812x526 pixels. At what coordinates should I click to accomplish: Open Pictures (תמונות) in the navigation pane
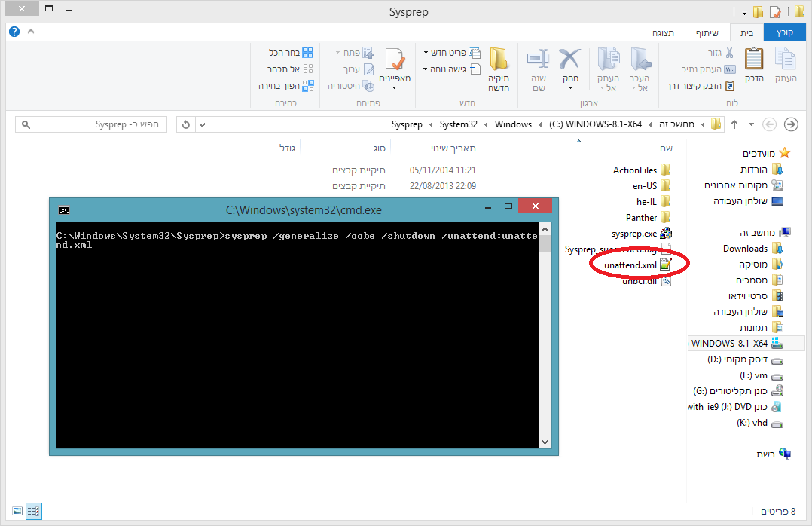coord(762,328)
